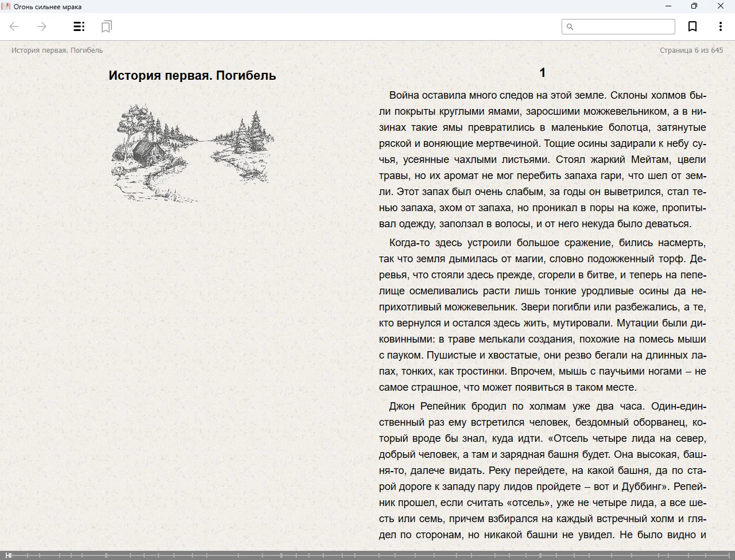
Task: Click the bold chapter title 'История первая. Погибель'
Action: coord(192,76)
